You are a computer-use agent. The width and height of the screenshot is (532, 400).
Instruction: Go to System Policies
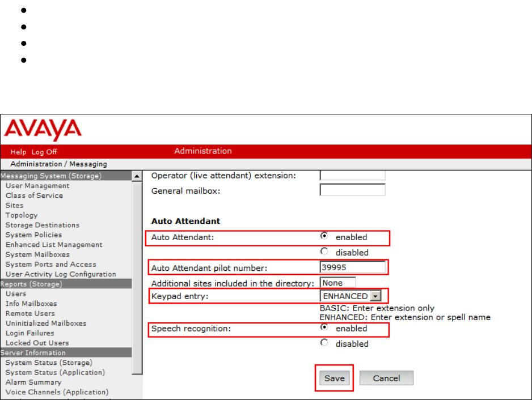click(x=33, y=235)
